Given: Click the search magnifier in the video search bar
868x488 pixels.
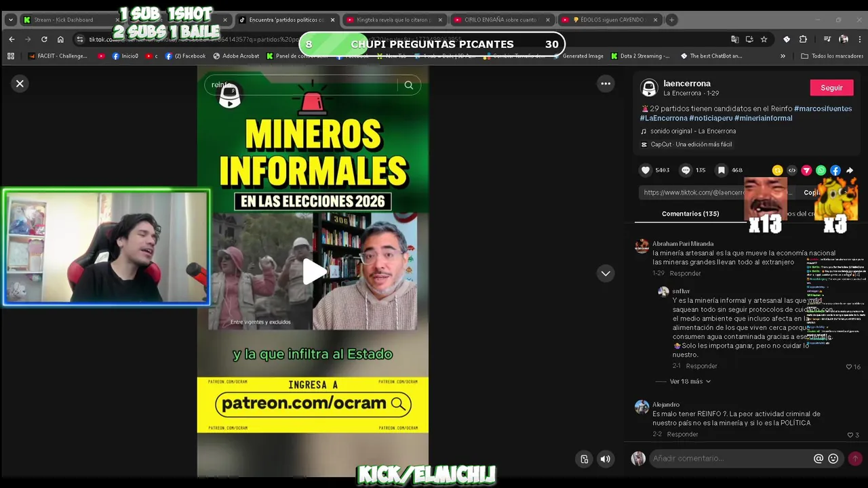Looking at the screenshot, I should 409,85.
